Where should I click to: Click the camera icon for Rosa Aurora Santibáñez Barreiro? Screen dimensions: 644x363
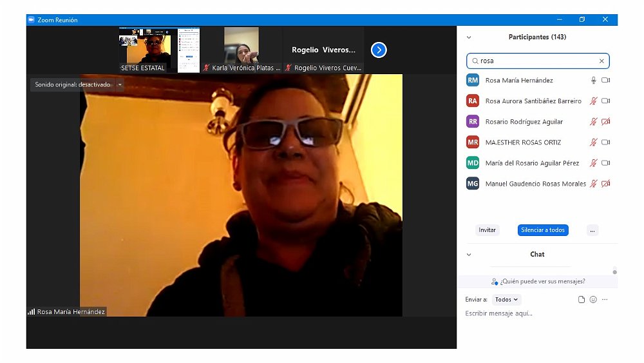click(x=605, y=101)
